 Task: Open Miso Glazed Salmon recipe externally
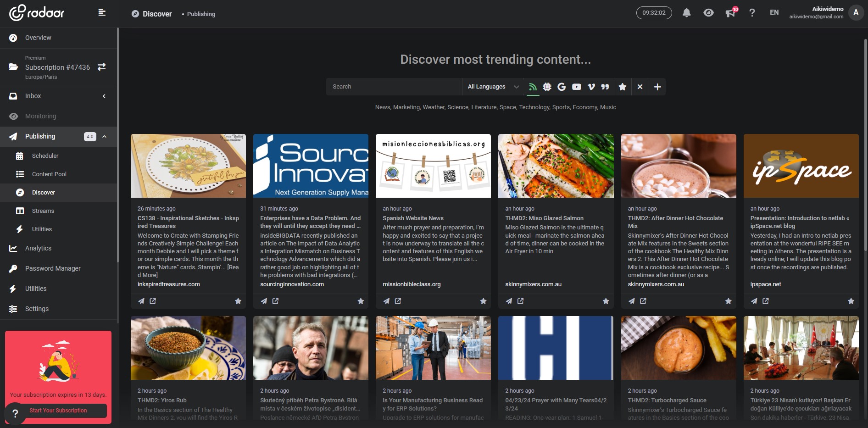[x=520, y=301]
